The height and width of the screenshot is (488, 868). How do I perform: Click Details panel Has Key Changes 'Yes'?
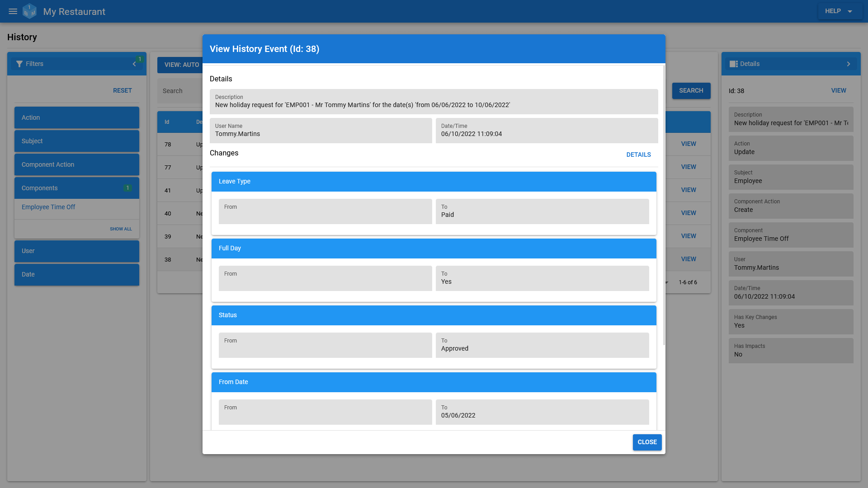pyautogui.click(x=791, y=322)
